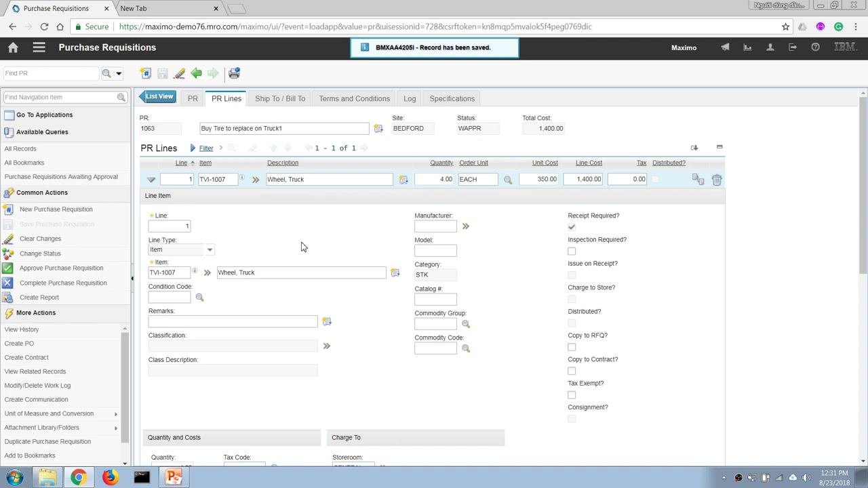This screenshot has width=868, height=488.
Task: Click the Help question mark icon
Action: (815, 47)
